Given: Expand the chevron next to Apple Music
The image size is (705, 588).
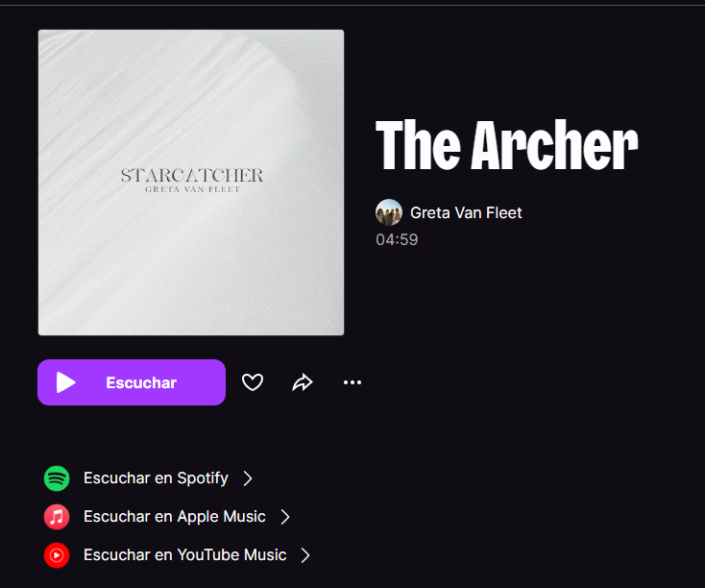Looking at the screenshot, I should click(x=285, y=517).
